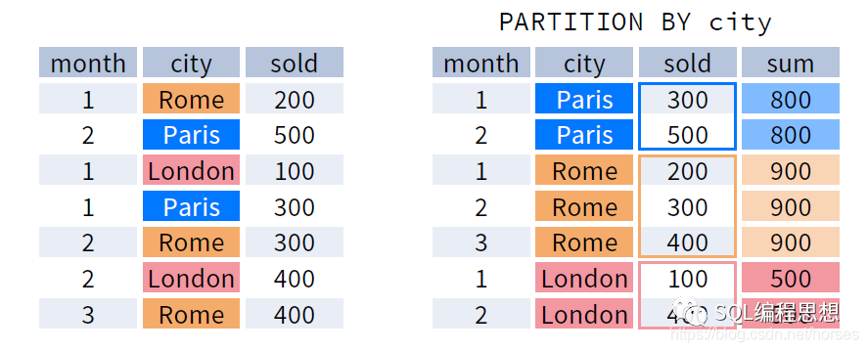
Task: Select the 500 value in the sum column
Action: (x=791, y=278)
